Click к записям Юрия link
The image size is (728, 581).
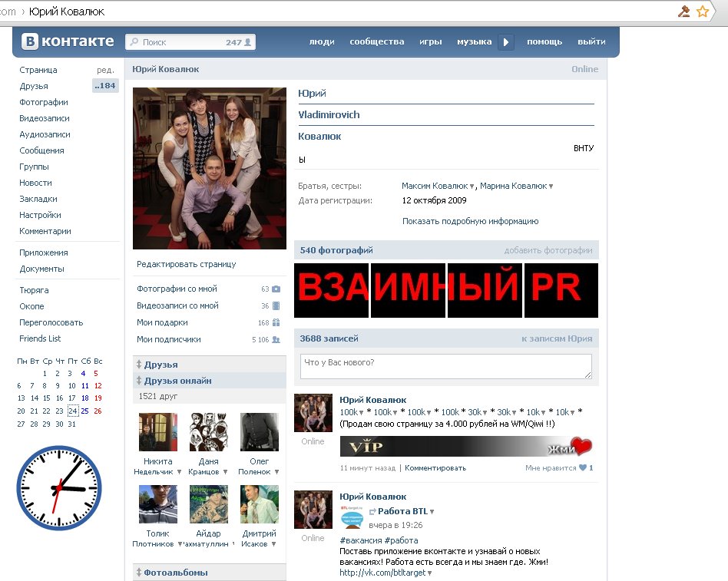[558, 338]
